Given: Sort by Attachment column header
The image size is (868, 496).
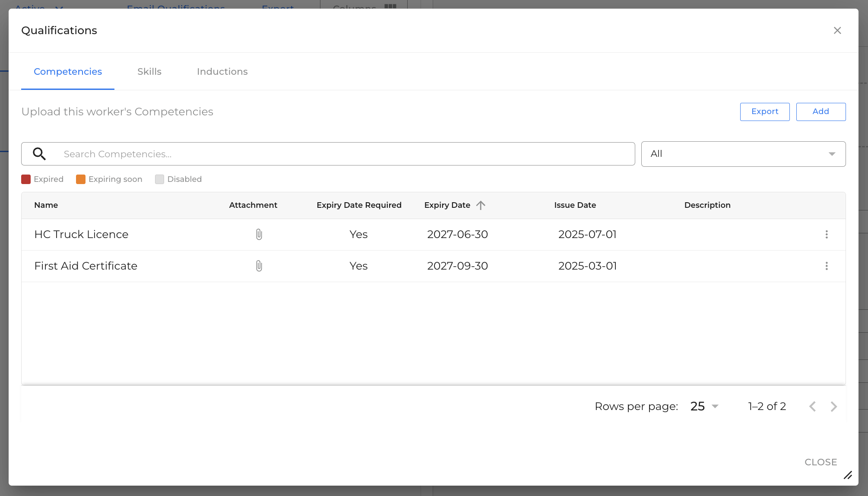Looking at the screenshot, I should point(253,205).
